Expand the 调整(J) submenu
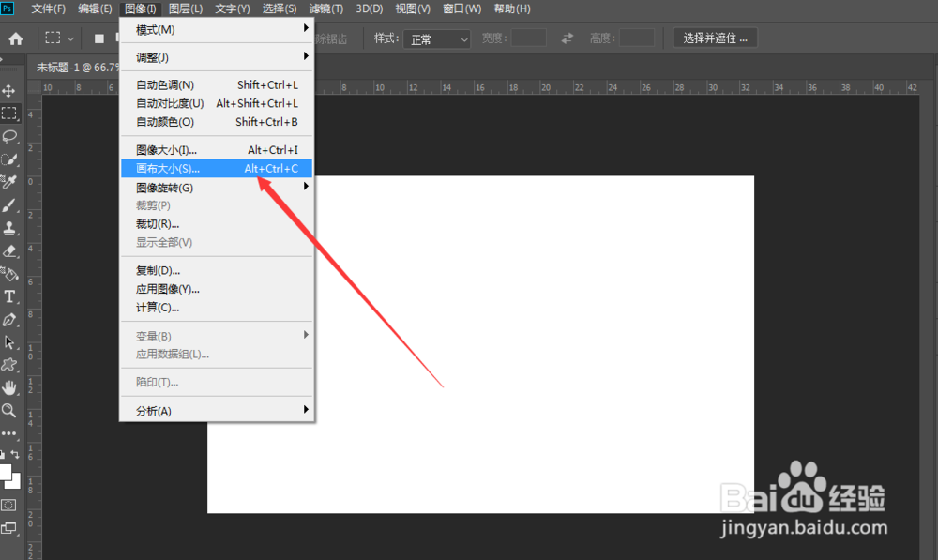This screenshot has height=560, width=938. 217,57
